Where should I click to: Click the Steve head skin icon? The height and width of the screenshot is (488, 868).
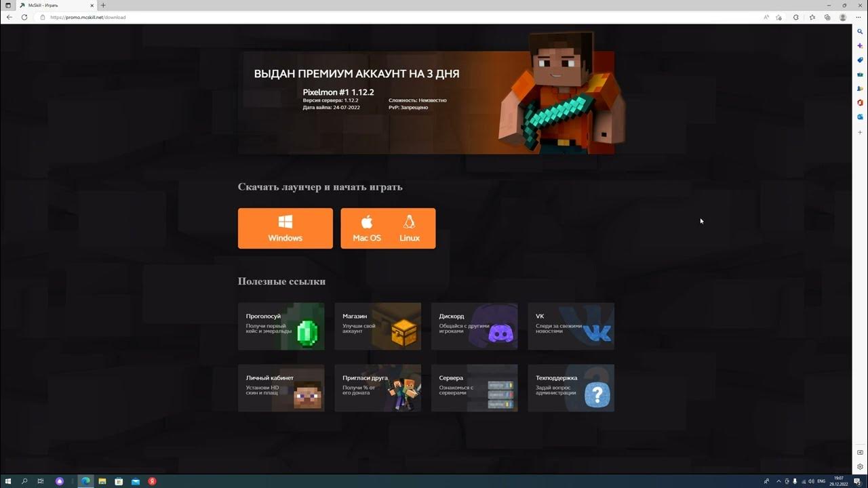tap(307, 394)
